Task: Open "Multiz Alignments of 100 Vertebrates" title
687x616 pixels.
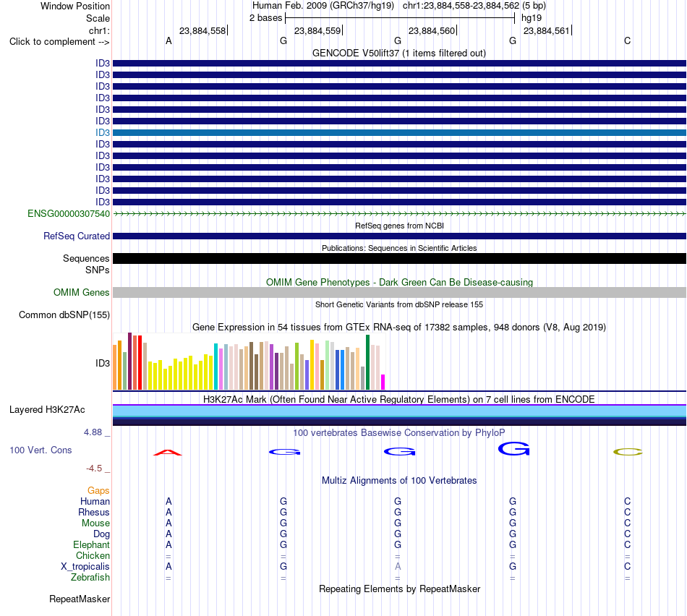Action: [x=399, y=481]
